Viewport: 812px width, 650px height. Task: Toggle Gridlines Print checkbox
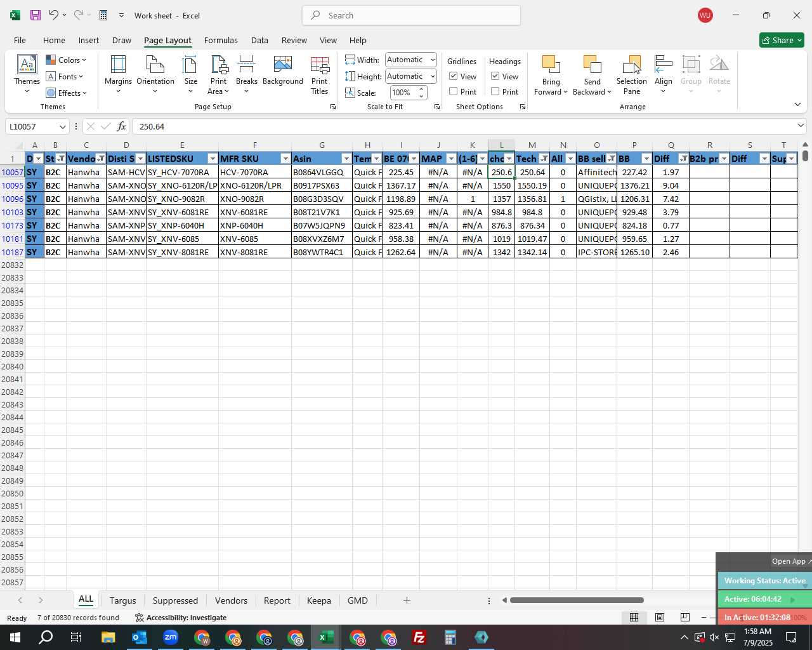454,91
